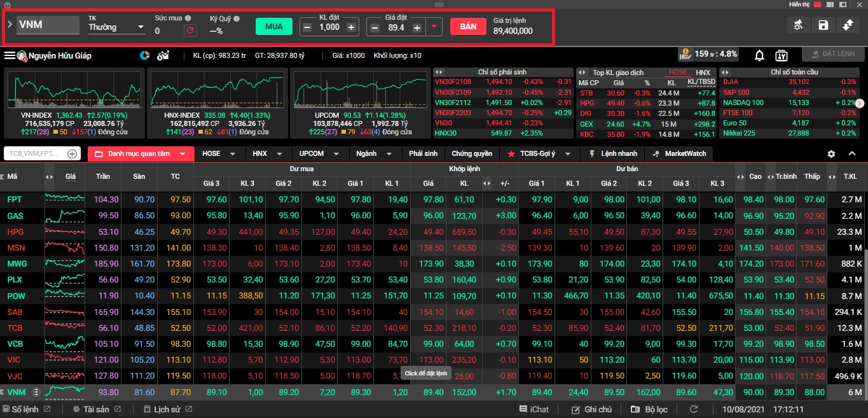Open the hamburger main menu
This screenshot has width=868, height=418.
pos(10,55)
